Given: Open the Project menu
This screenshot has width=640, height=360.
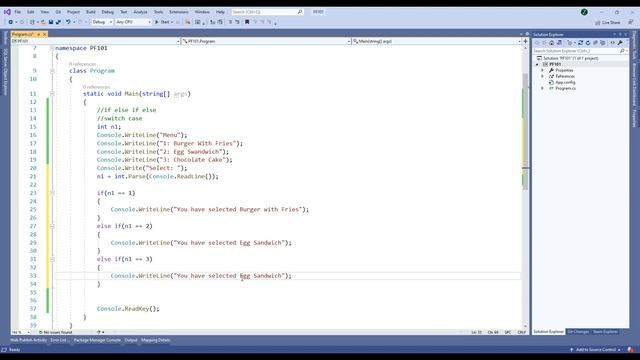Looking at the screenshot, I should [x=73, y=12].
